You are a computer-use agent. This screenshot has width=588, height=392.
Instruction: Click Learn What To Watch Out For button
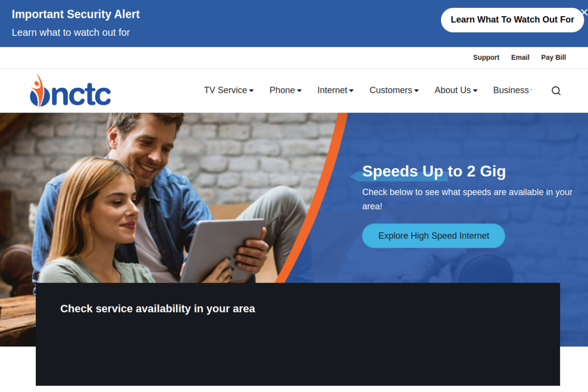click(x=512, y=20)
